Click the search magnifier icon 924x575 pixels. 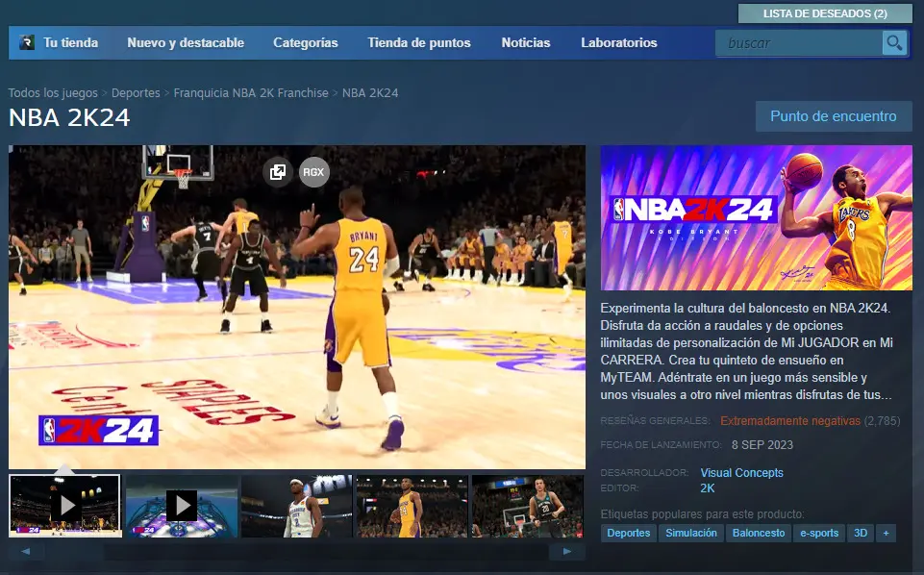pos(894,43)
